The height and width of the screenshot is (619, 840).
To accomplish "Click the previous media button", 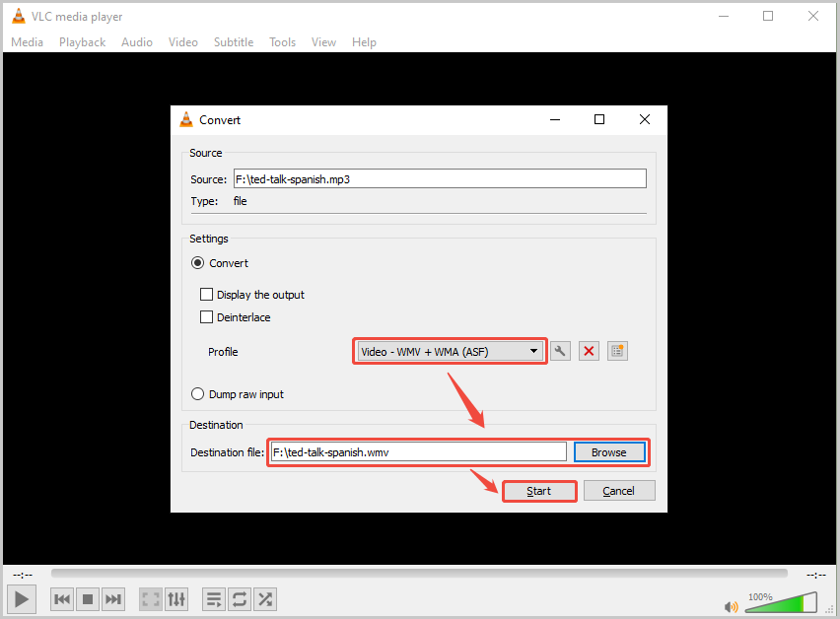I will (61, 599).
